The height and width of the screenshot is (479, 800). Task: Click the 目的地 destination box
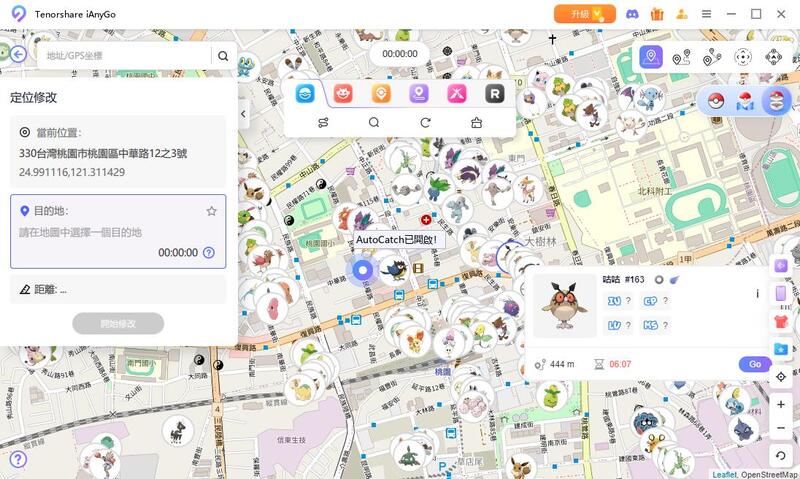point(118,231)
